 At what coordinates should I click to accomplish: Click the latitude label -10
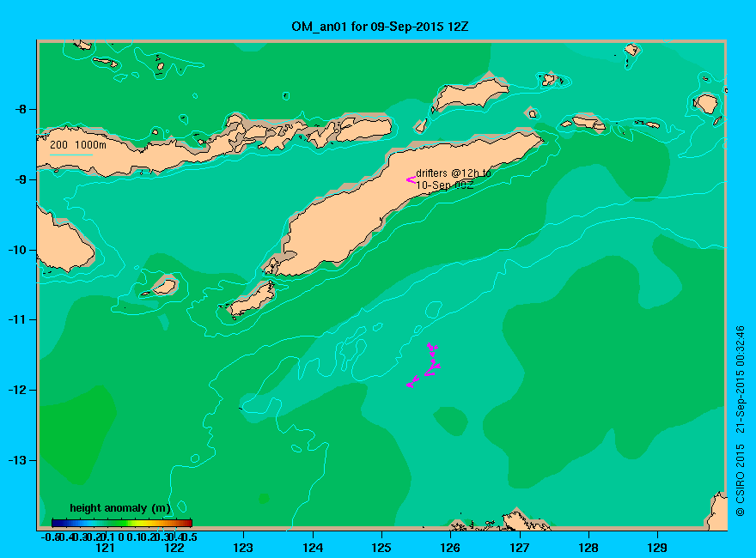click(x=18, y=250)
